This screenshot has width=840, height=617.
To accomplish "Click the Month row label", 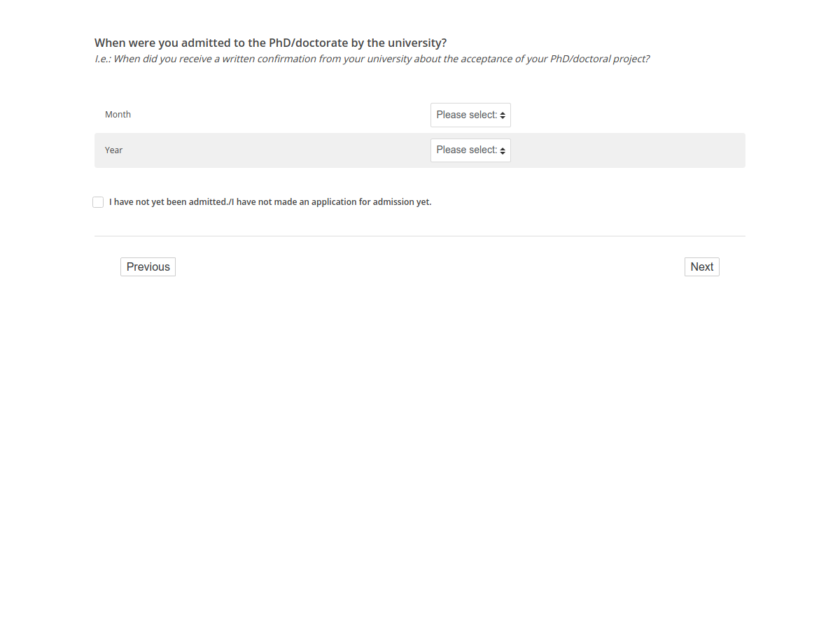I will pos(118,115).
